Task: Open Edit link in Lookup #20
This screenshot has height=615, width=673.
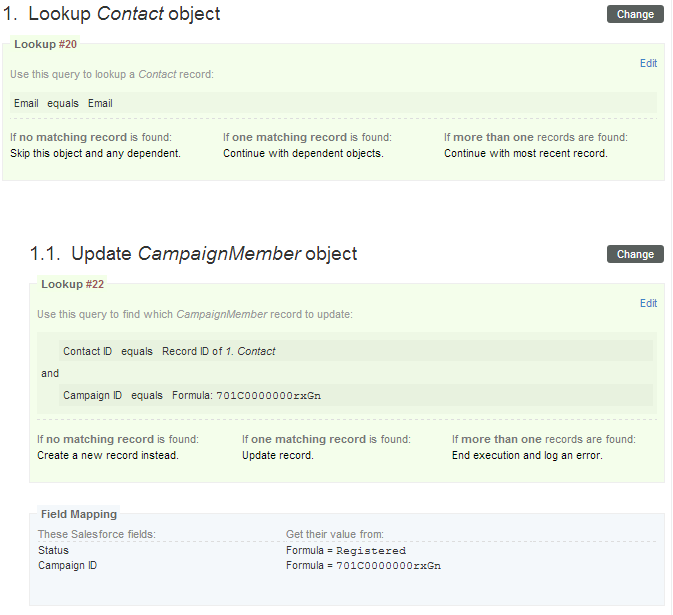Action: tap(648, 64)
